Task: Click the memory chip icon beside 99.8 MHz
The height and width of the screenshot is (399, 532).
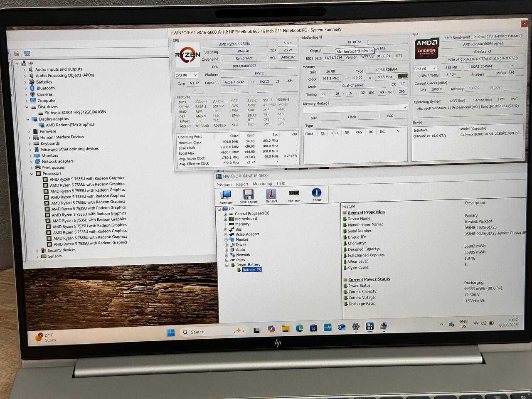Action: (x=402, y=76)
